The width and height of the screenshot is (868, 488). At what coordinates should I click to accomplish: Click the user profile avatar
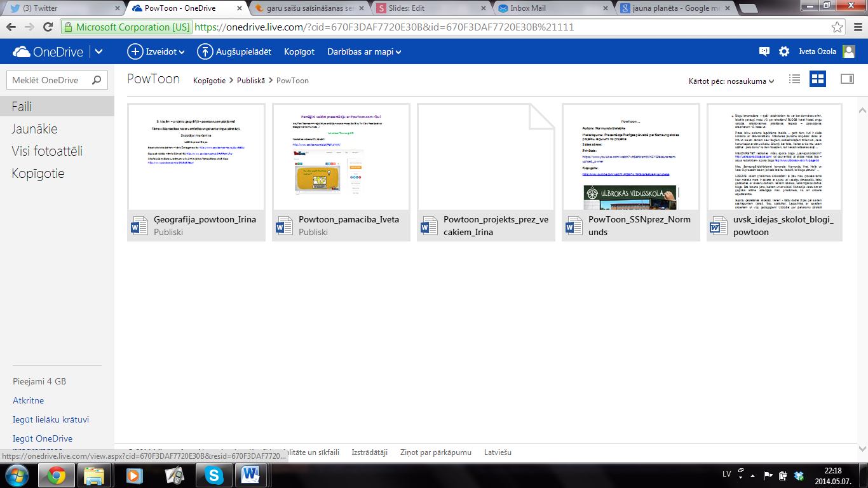[x=849, y=52]
